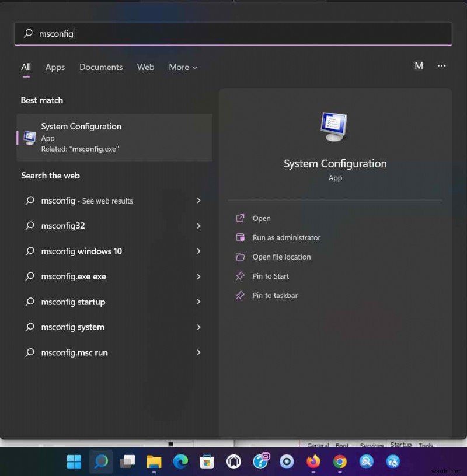Click the Start menu button

coord(73,461)
